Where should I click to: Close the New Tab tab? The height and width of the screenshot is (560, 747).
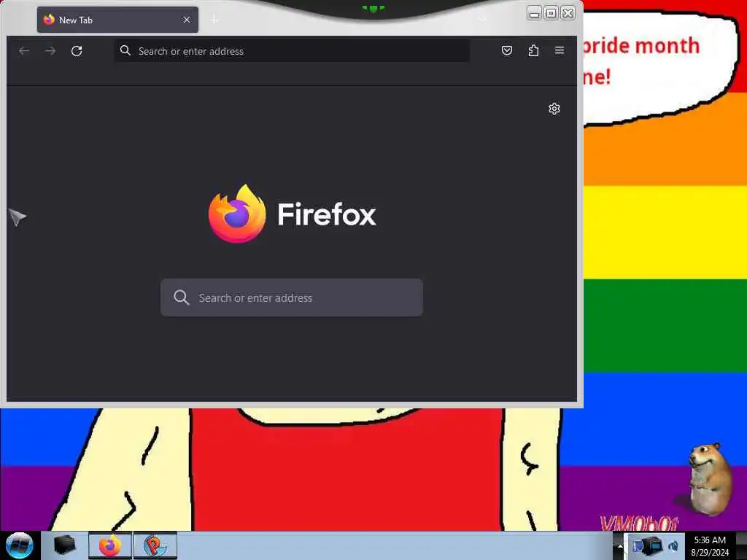(187, 20)
